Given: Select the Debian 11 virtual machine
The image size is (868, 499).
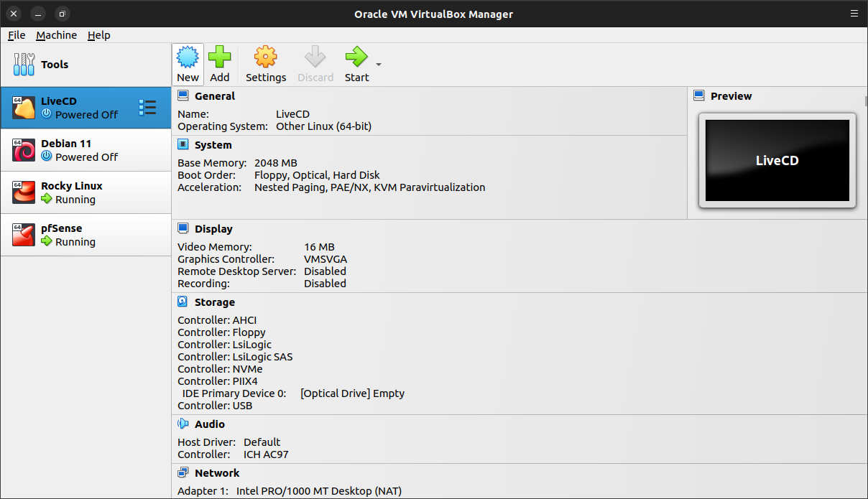Looking at the screenshot, I should (86, 150).
